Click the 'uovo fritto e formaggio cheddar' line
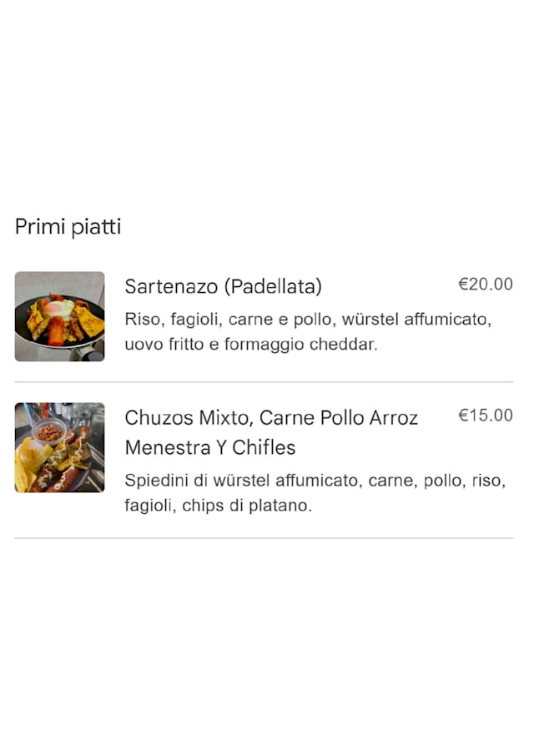This screenshot has width=534, height=756. click(x=251, y=344)
